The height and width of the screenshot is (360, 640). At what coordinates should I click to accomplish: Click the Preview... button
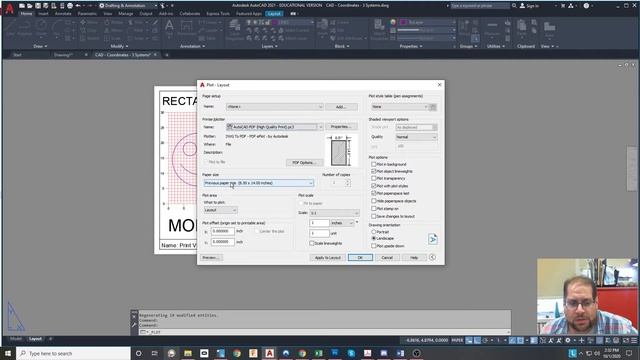coord(211,258)
